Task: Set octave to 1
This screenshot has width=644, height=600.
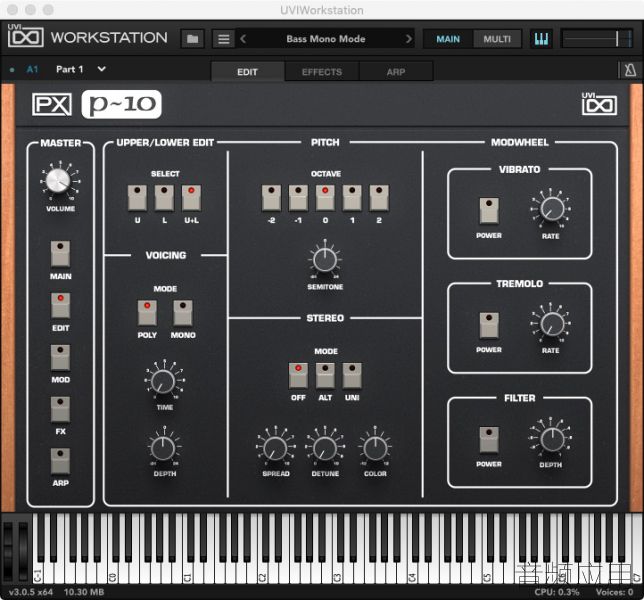Action: point(352,198)
